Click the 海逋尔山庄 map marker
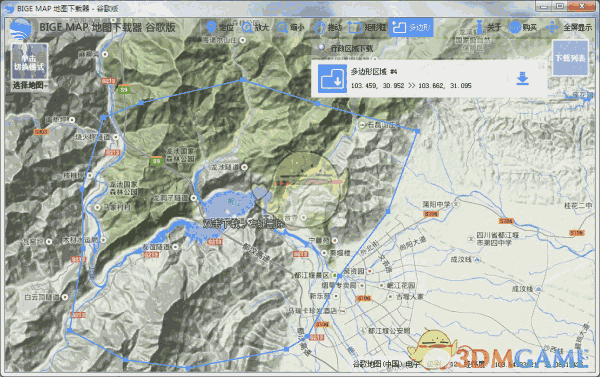600x377 pixels. (242, 40)
